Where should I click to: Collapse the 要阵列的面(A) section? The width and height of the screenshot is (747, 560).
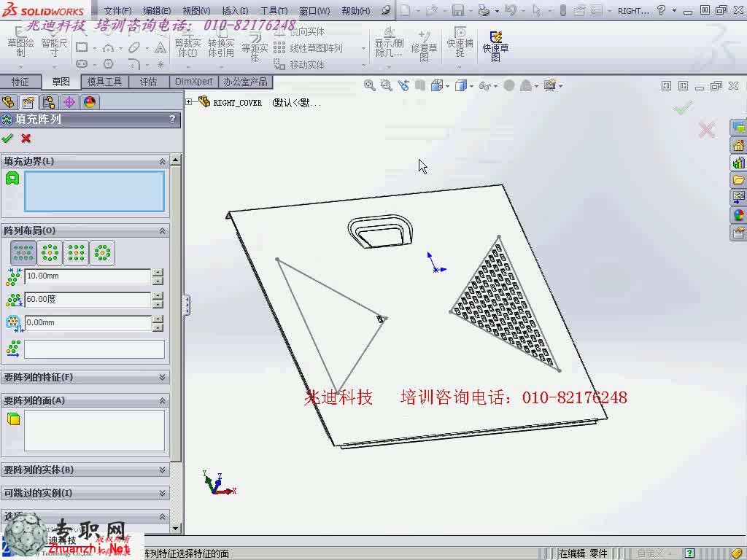pos(162,400)
